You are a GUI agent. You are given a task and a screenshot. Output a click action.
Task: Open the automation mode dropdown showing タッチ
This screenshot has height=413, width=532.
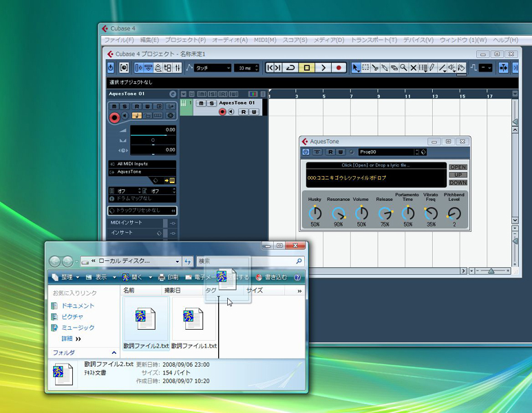point(213,68)
